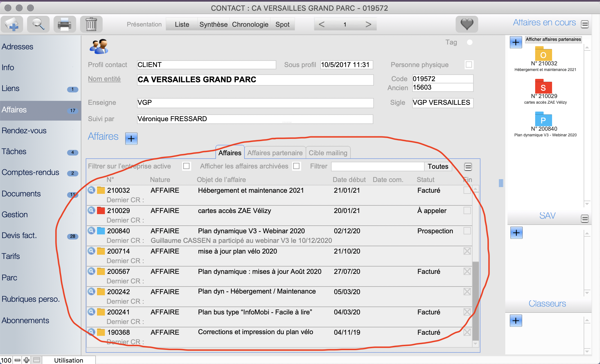Open the orange folder N° 210032
Image resolution: width=600 pixels, height=364 pixels.
[x=543, y=54]
